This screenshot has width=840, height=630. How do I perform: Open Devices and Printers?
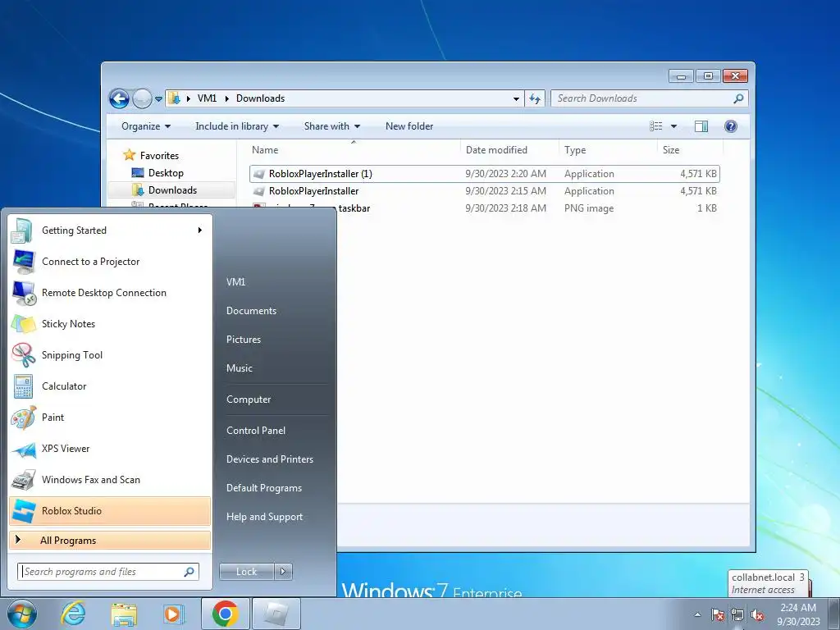(269, 459)
